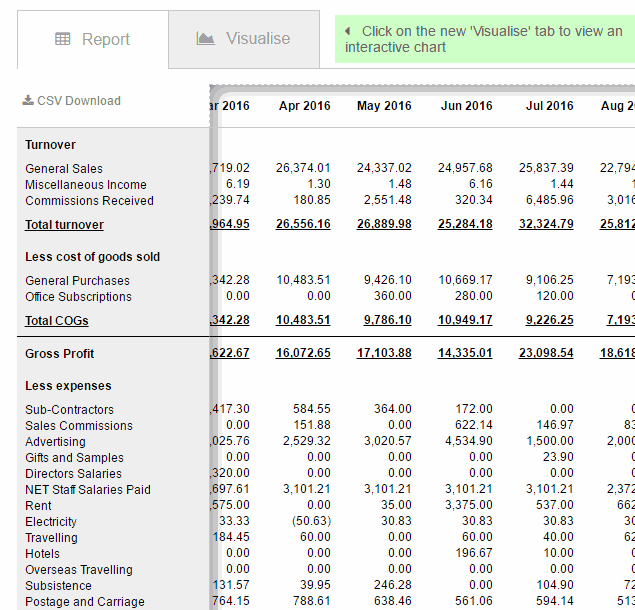Select the Jun 2016 column header

(x=467, y=106)
